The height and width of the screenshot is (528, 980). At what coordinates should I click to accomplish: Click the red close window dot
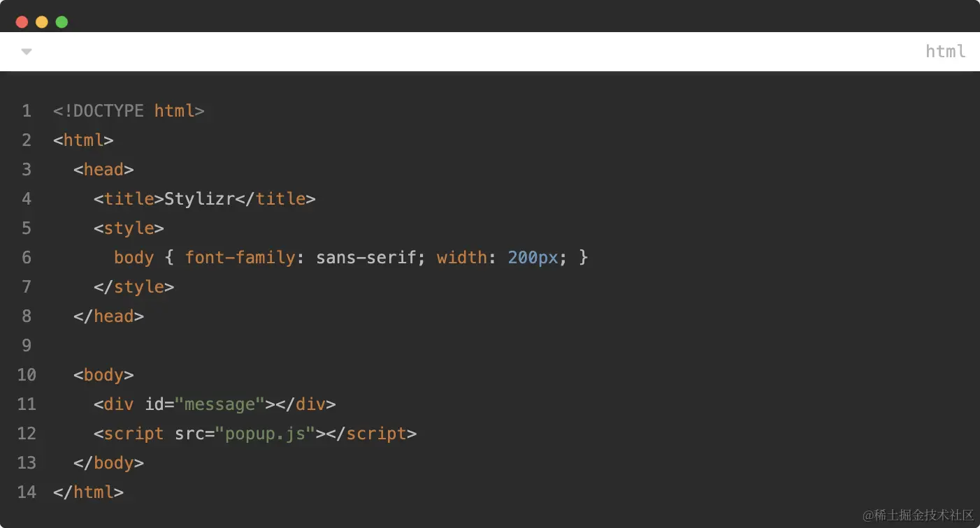pyautogui.click(x=22, y=22)
